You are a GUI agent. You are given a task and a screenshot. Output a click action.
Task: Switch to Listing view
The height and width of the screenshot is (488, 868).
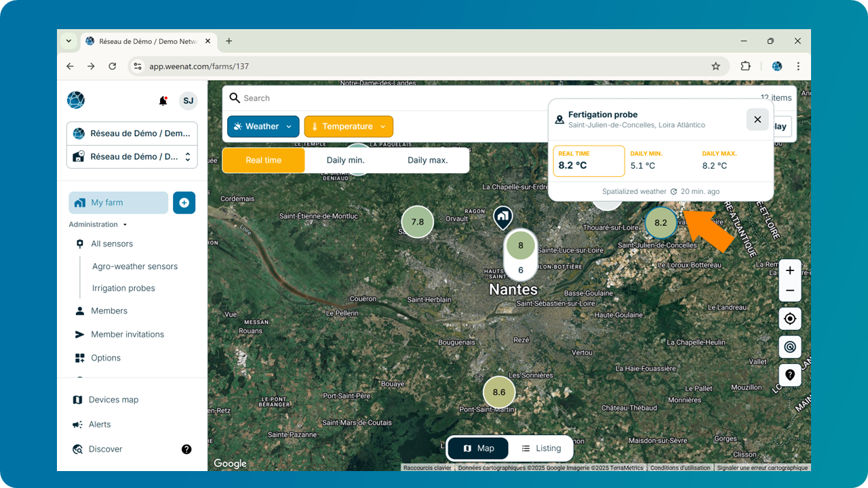(541, 448)
